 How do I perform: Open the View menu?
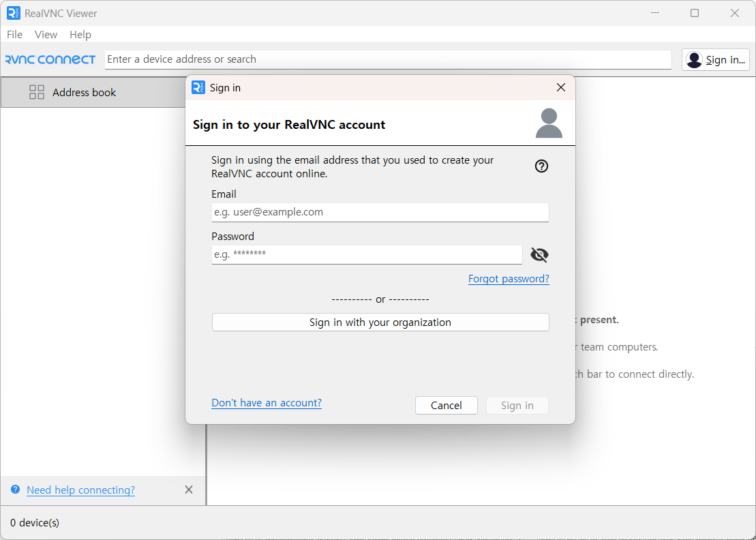(46, 35)
